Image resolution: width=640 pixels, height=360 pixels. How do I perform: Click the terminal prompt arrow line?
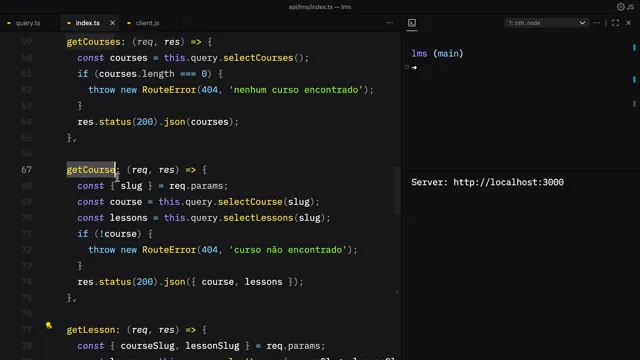click(414, 67)
